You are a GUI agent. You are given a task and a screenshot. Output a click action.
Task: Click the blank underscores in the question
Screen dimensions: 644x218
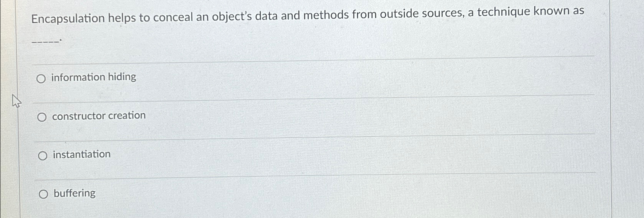tap(46, 40)
